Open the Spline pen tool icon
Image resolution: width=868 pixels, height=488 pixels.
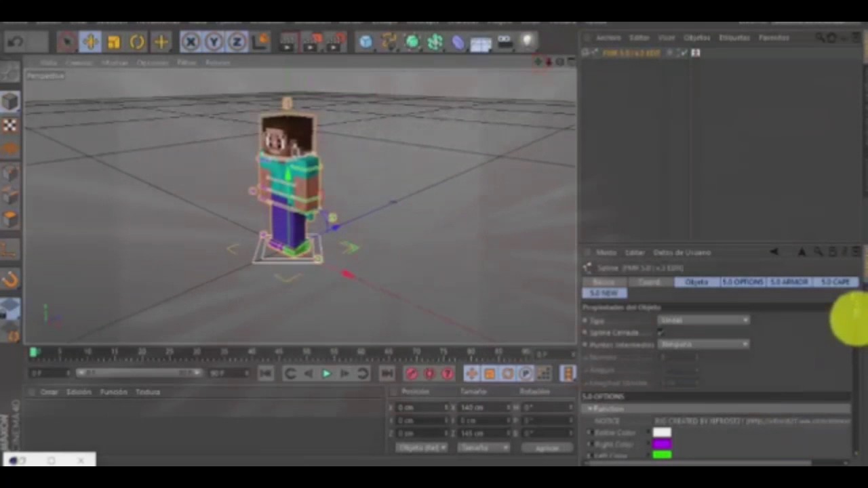pyautogui.click(x=389, y=42)
